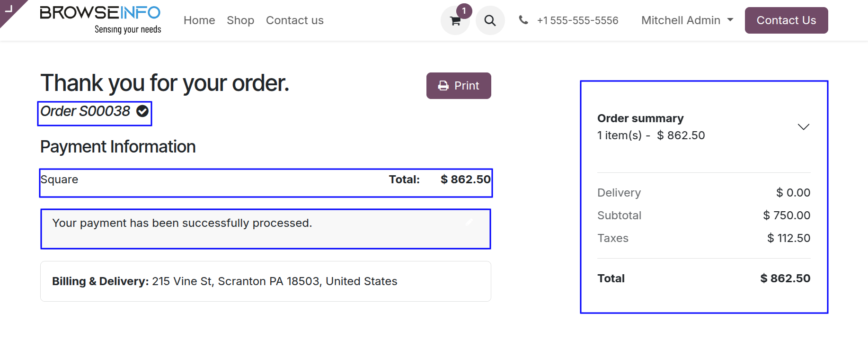868x341 pixels.
Task: Click the Order summary heading
Action: [640, 118]
